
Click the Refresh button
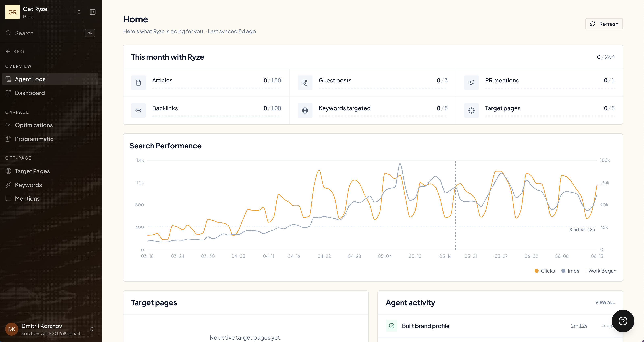pyautogui.click(x=604, y=24)
